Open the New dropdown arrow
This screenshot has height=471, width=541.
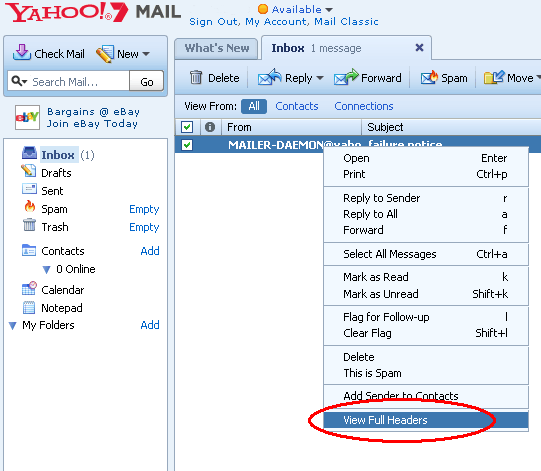(x=146, y=54)
